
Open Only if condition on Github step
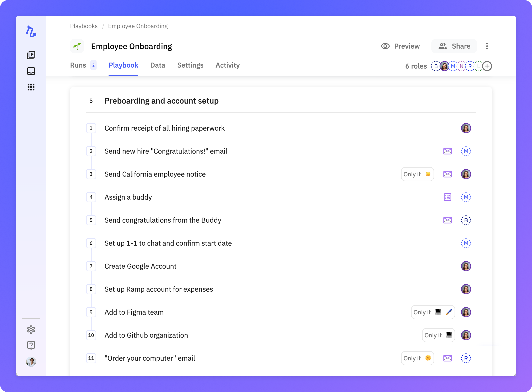438,335
